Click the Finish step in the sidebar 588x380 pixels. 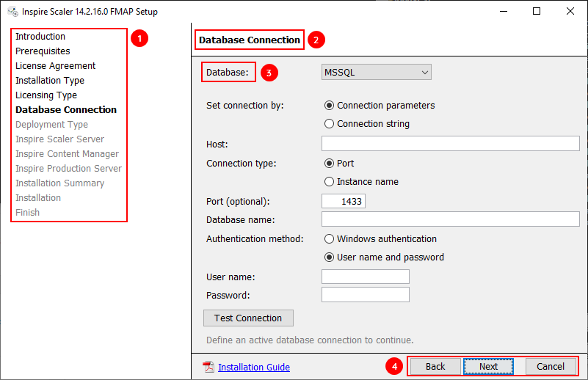click(27, 213)
